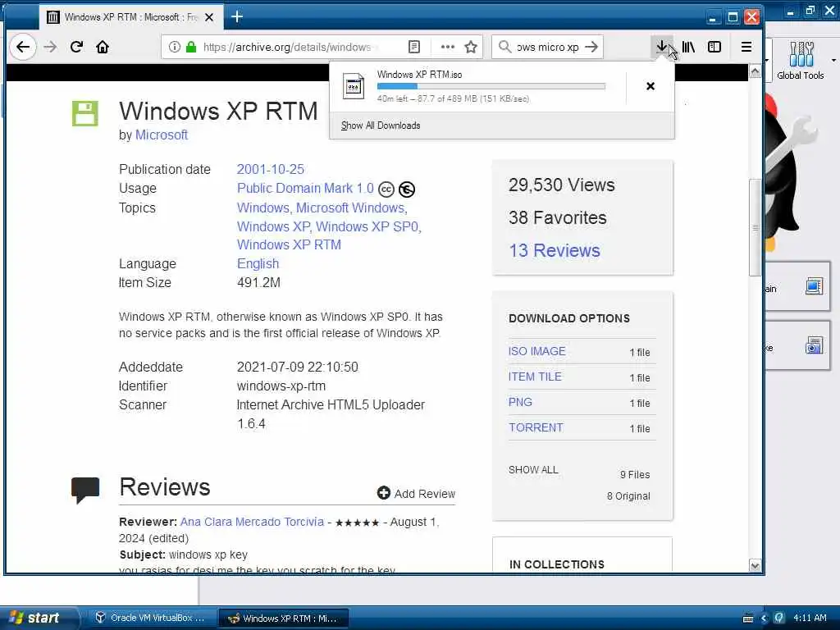Close the Windows XP RTM tab
The height and width of the screenshot is (630, 840).
coord(209,17)
